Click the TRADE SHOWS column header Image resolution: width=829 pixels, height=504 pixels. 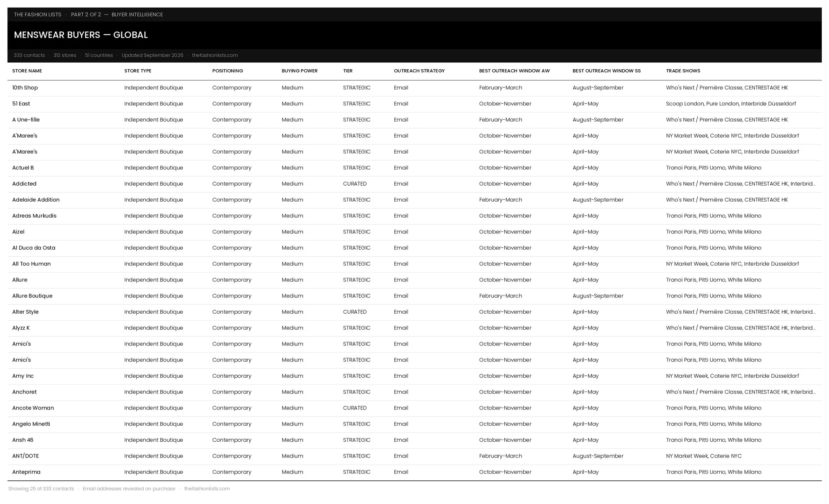tap(683, 71)
